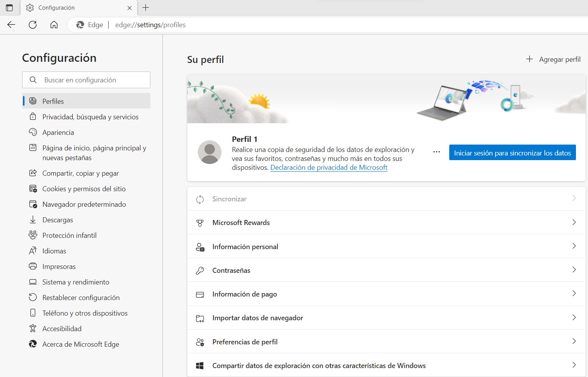Open Cookies y permisos del sitio

[86, 189]
